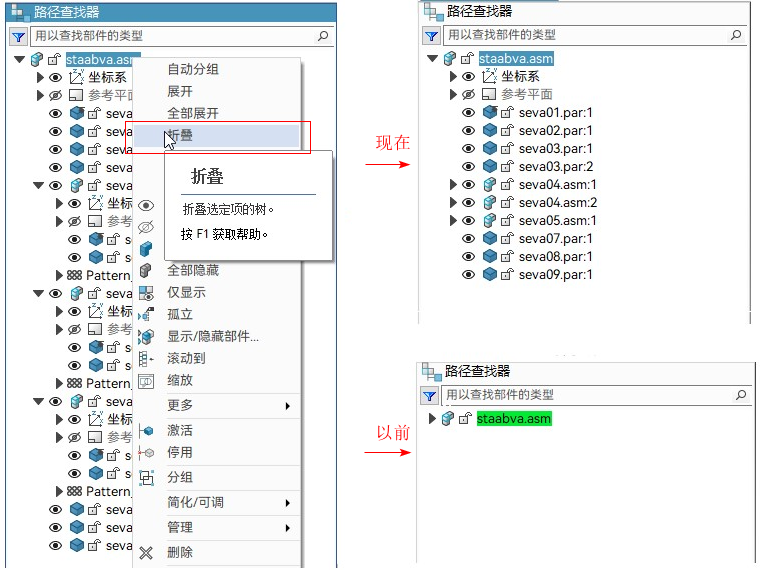760x570 pixels.
Task: Click 显示/隐藏部件... in the context menu
Action: pos(212,337)
